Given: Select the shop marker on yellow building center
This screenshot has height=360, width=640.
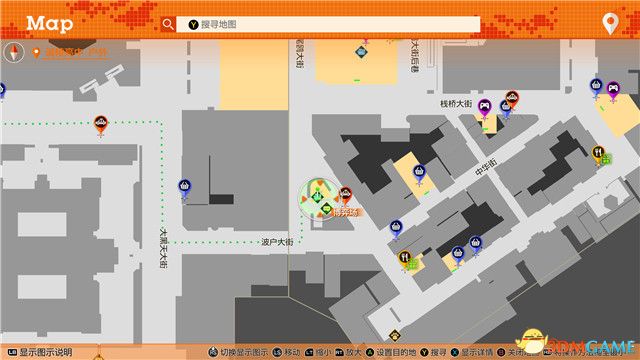Looking at the screenshot, I should pyautogui.click(x=419, y=173).
